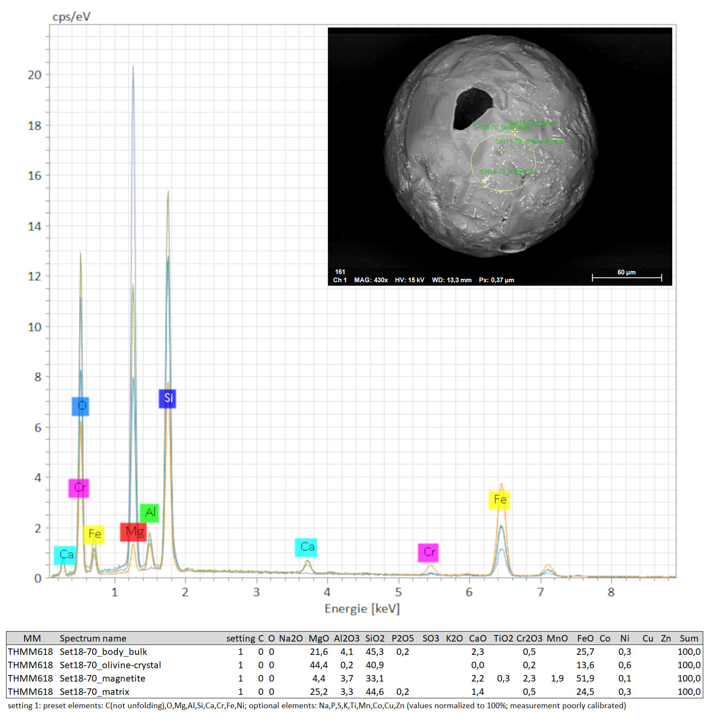This screenshot has height=728, width=714.
Task: Click the FeO column header
Action: point(585,638)
